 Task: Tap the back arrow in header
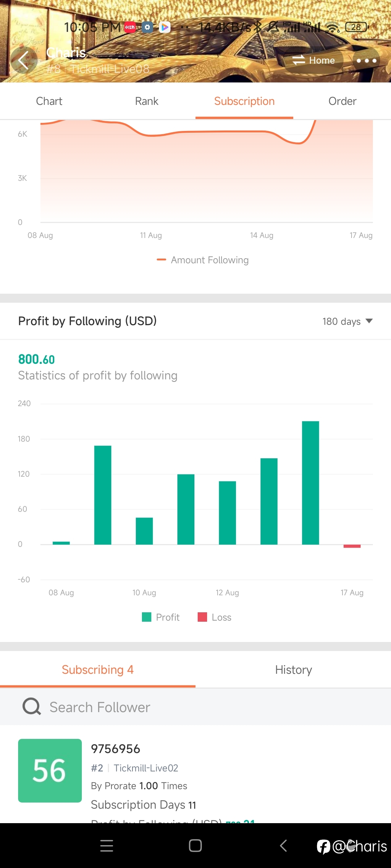tap(24, 60)
